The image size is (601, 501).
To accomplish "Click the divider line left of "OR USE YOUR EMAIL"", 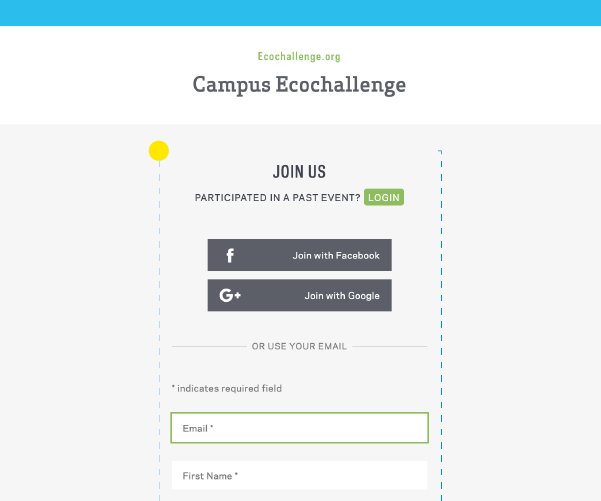I will pyautogui.click(x=208, y=346).
